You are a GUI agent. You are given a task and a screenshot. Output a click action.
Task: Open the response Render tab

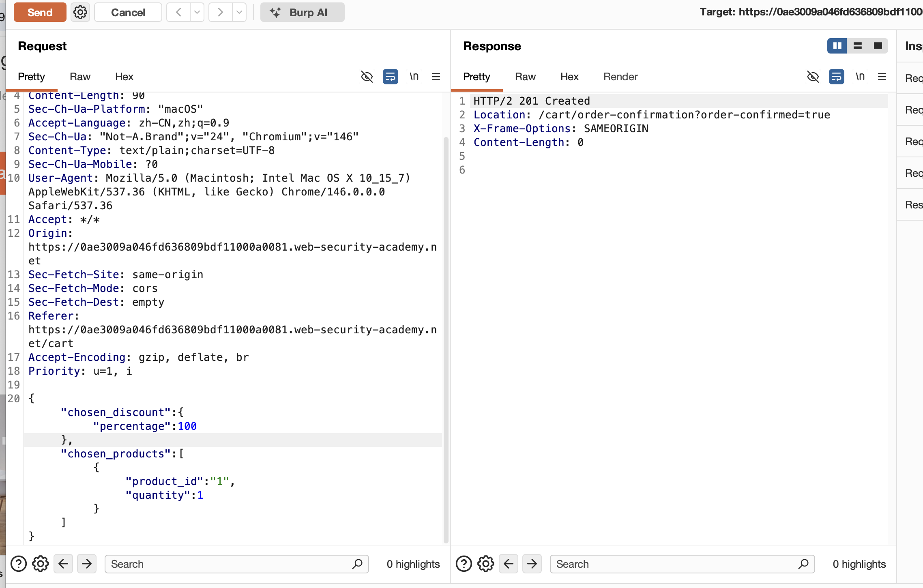620,77
